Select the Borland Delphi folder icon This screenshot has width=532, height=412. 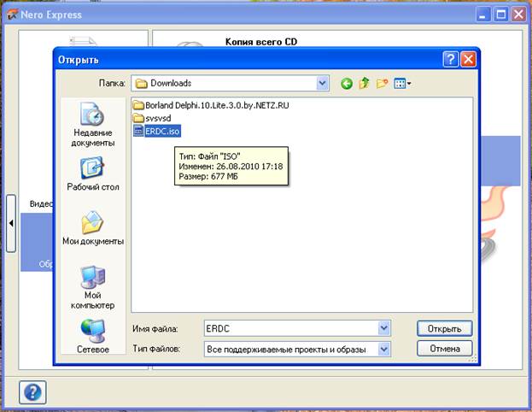coord(138,105)
